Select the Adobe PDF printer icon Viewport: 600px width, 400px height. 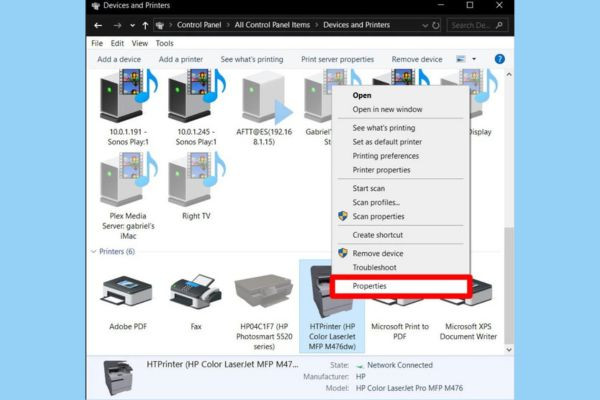[128, 291]
